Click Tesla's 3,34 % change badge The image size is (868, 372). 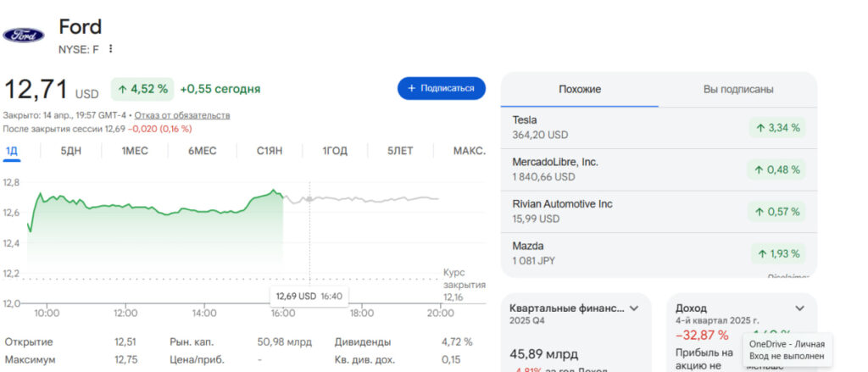click(x=776, y=128)
